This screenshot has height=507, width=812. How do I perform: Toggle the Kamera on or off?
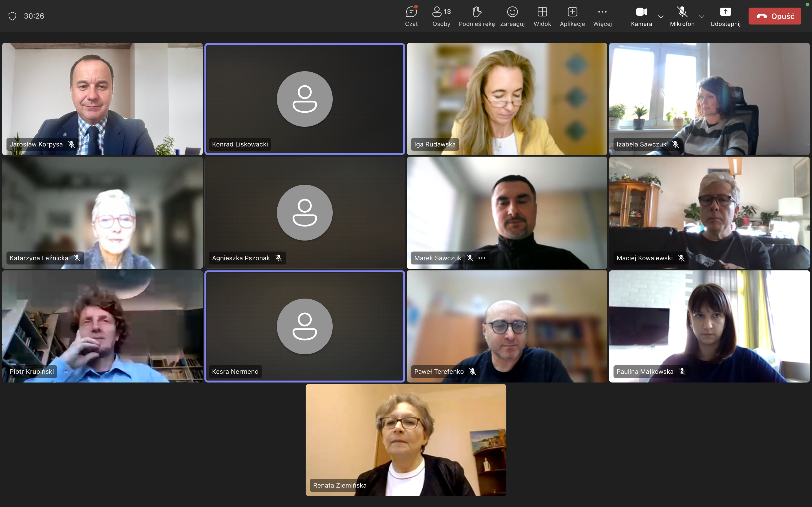[641, 16]
